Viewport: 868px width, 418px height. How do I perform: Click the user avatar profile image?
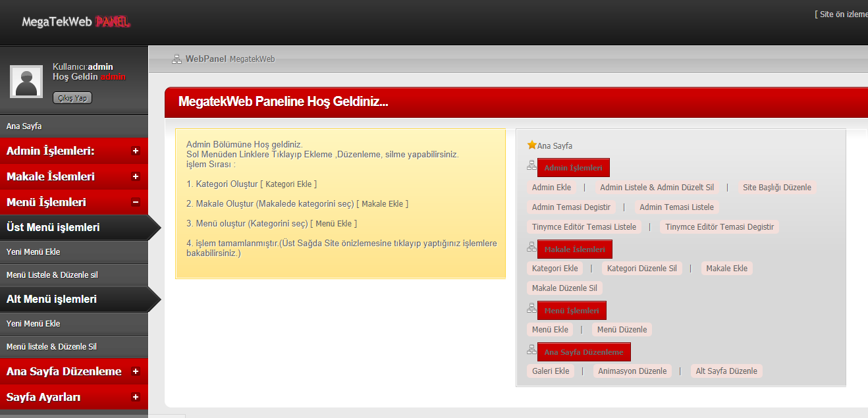click(x=26, y=82)
